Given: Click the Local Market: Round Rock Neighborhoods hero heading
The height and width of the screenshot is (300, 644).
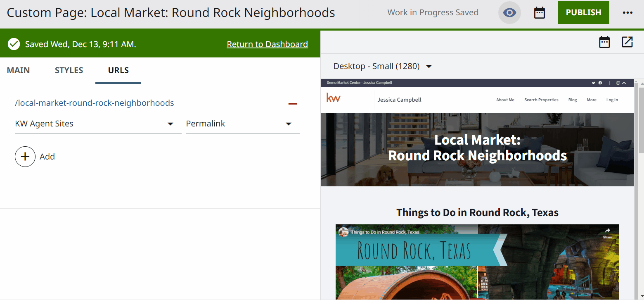Looking at the screenshot, I should (x=477, y=148).
